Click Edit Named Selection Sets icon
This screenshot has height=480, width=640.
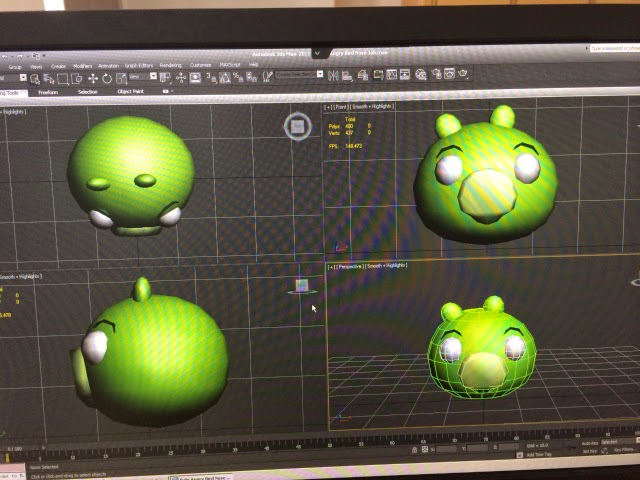click(267, 76)
